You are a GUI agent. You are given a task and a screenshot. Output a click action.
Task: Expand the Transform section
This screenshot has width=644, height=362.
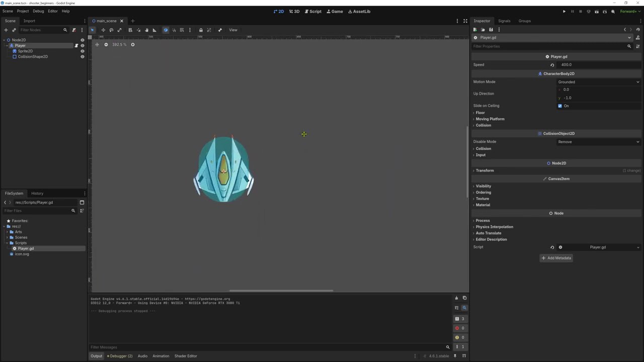[485, 170]
